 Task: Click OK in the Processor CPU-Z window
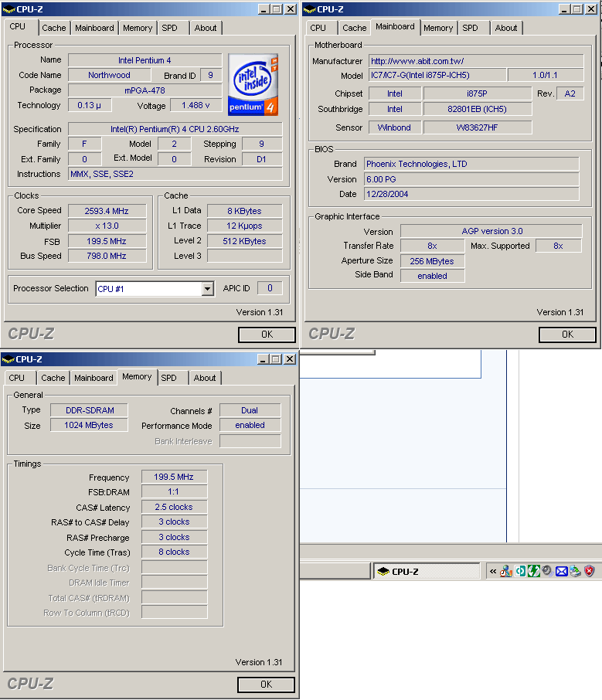(267, 335)
